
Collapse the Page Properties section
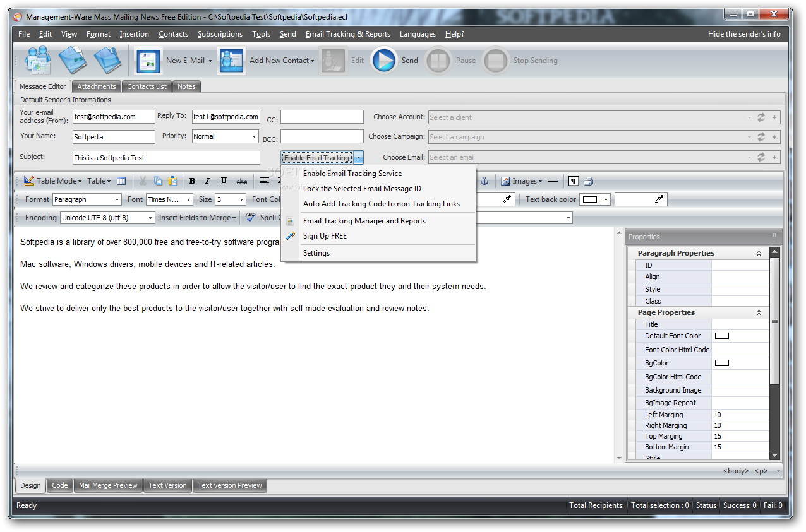(759, 312)
